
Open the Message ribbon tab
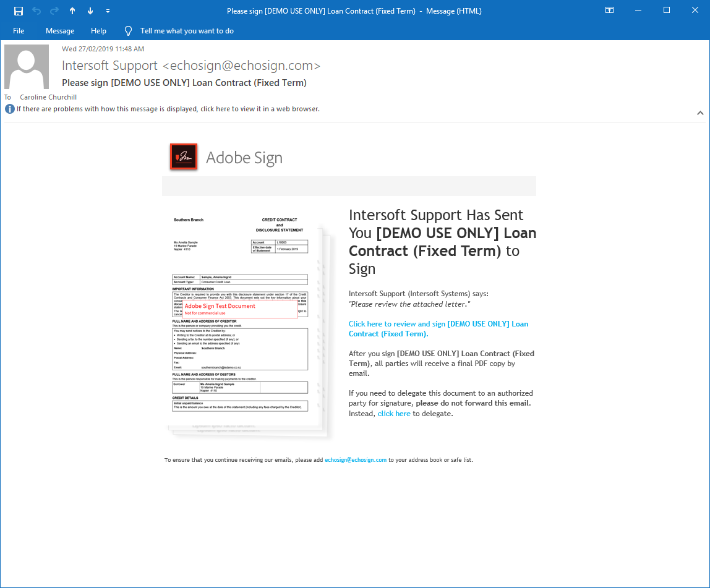click(x=60, y=31)
